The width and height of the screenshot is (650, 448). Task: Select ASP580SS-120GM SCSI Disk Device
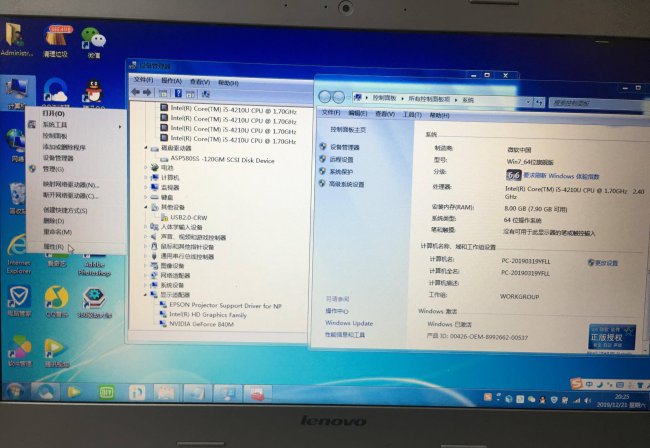point(223,160)
